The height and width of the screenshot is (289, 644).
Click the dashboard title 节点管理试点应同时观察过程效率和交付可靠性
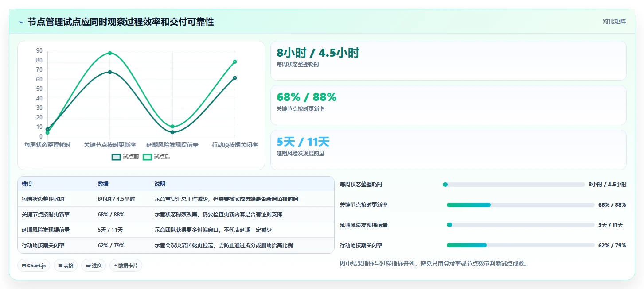tap(121, 22)
